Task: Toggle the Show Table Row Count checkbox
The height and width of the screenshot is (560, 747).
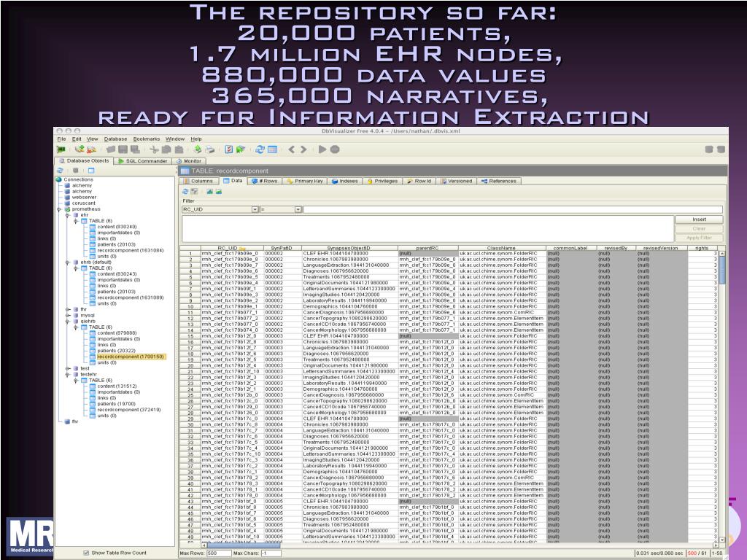Action: (86, 553)
